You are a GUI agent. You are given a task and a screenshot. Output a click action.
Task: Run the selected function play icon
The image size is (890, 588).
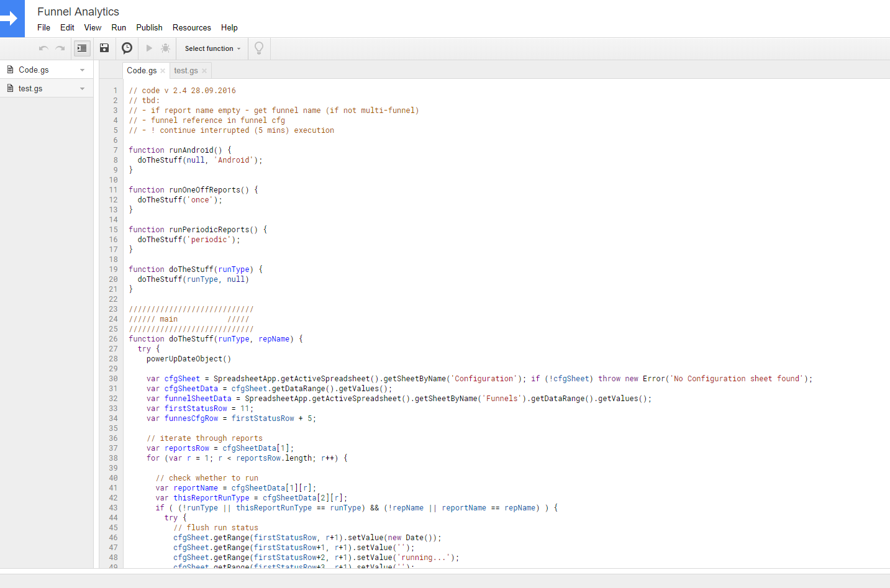[x=149, y=48]
